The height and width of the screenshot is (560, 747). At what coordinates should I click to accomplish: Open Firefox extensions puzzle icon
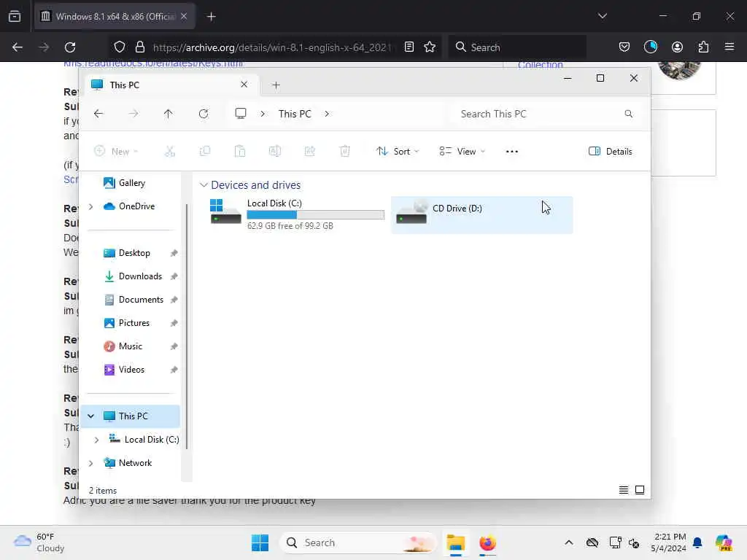coord(704,47)
